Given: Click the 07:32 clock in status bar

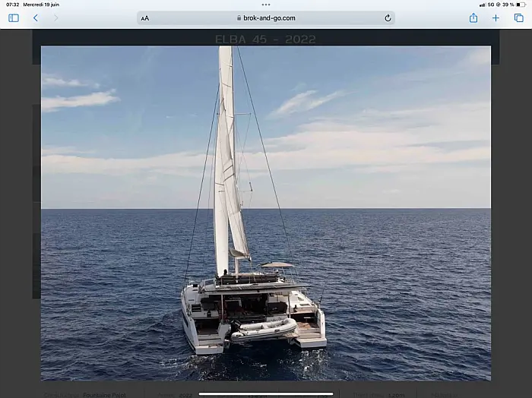Looking at the screenshot, I should pyautogui.click(x=13, y=5).
